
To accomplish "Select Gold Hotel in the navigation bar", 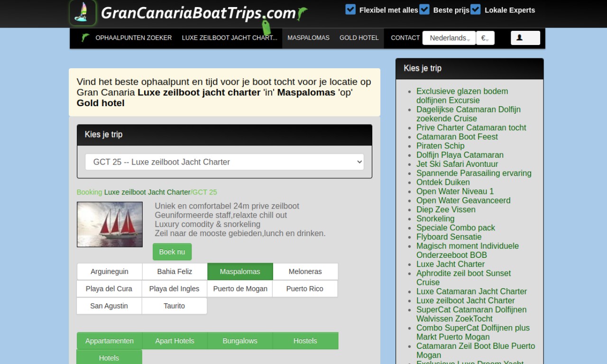I will coord(359,38).
